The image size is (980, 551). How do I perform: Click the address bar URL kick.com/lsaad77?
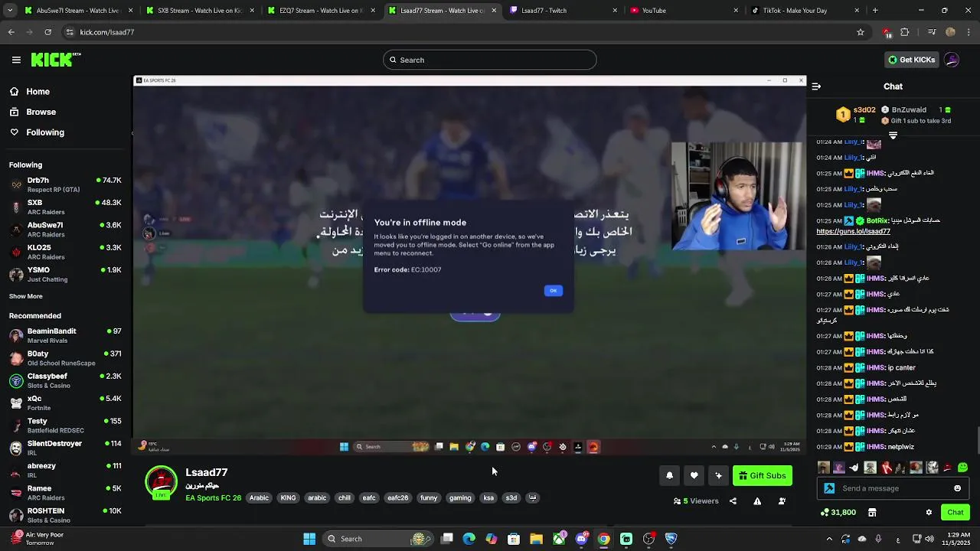tap(107, 32)
